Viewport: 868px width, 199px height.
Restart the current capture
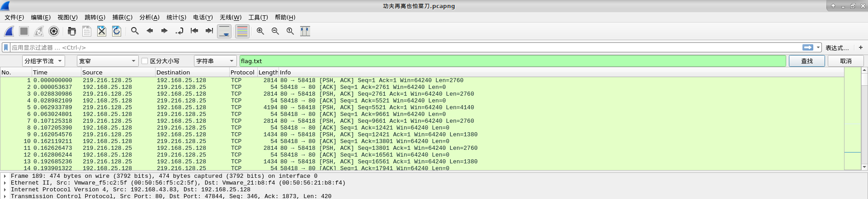tap(39, 31)
